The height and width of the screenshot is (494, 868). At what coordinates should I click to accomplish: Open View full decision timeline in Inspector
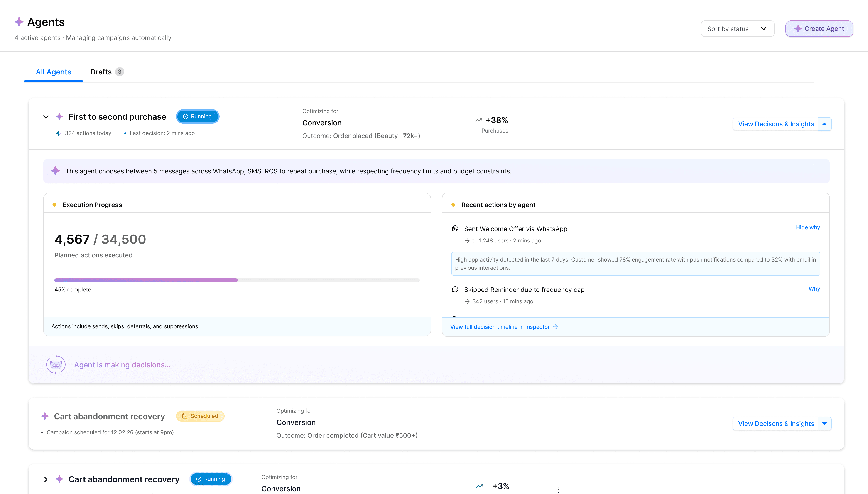click(x=504, y=327)
